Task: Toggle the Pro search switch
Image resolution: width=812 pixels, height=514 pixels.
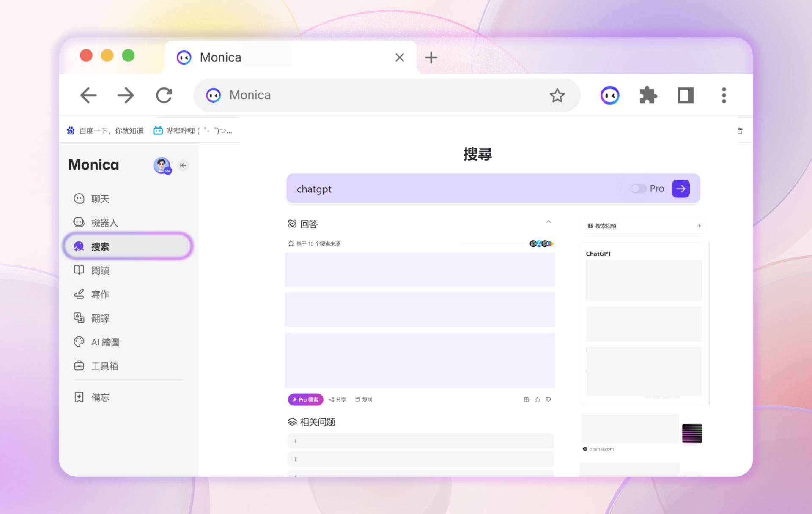Action: 638,189
